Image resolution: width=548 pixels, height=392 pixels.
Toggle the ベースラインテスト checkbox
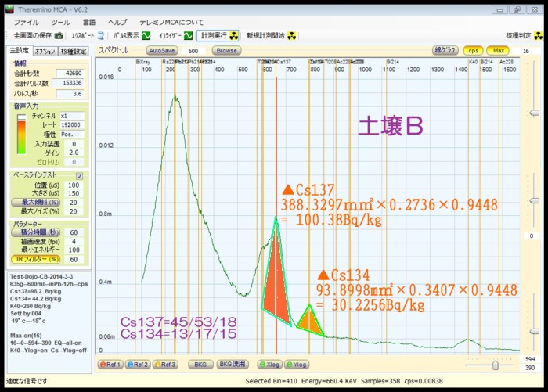point(79,176)
